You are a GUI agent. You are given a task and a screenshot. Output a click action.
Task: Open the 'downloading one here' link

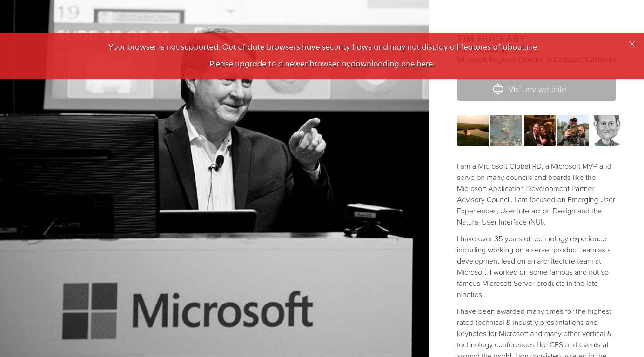392,64
